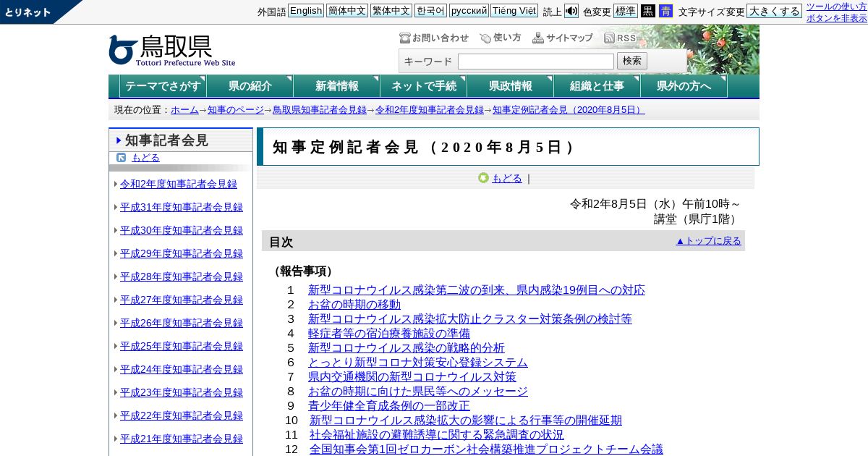Open ネットで手続 menu
Viewport: 868px width, 456px height.
(423, 86)
